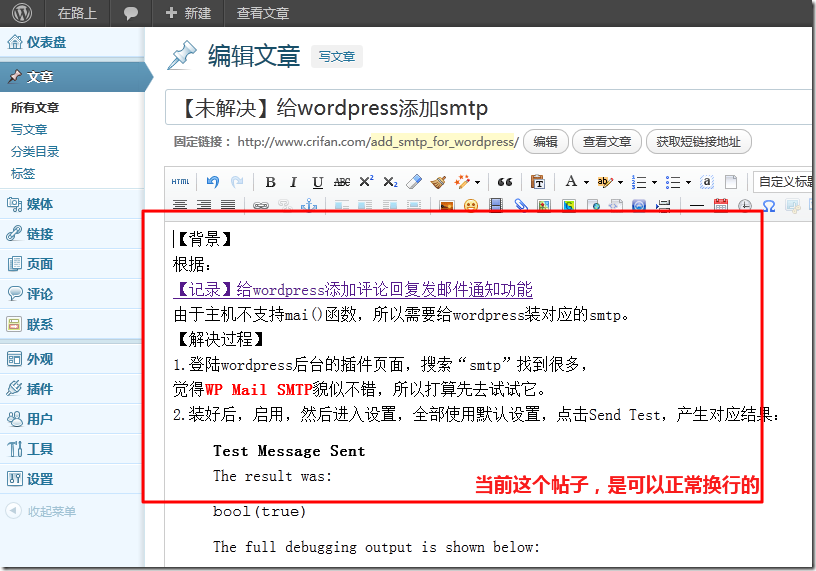Right align the text

click(x=203, y=206)
